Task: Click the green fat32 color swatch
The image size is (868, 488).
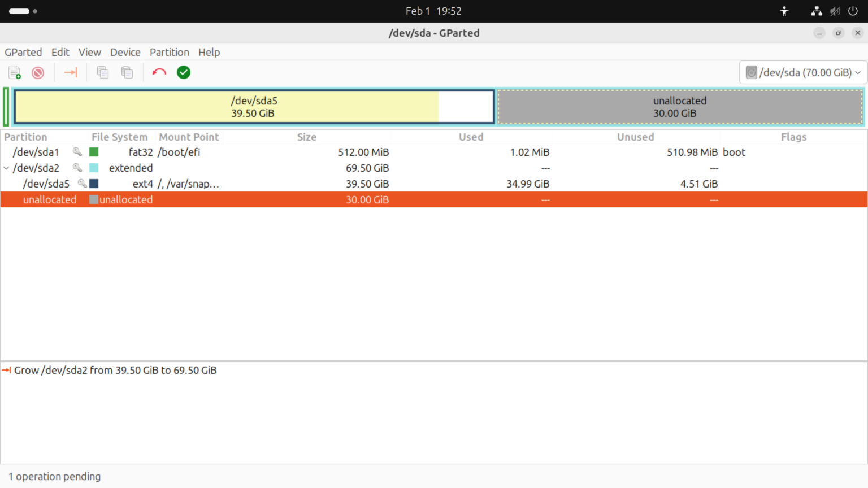Action: tap(94, 152)
